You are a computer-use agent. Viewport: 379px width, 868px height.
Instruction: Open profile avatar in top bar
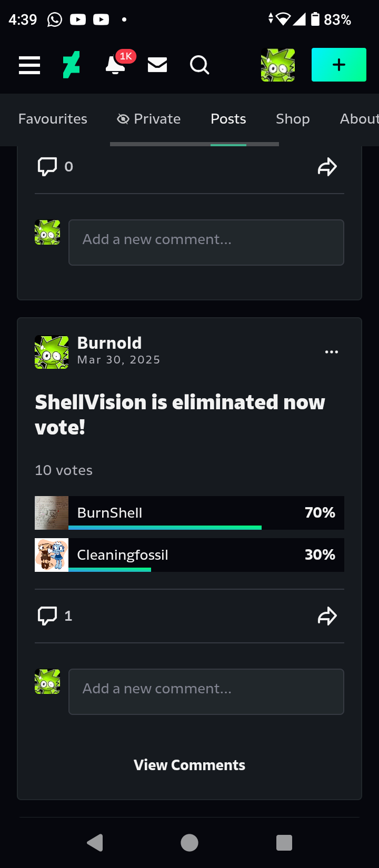click(278, 65)
